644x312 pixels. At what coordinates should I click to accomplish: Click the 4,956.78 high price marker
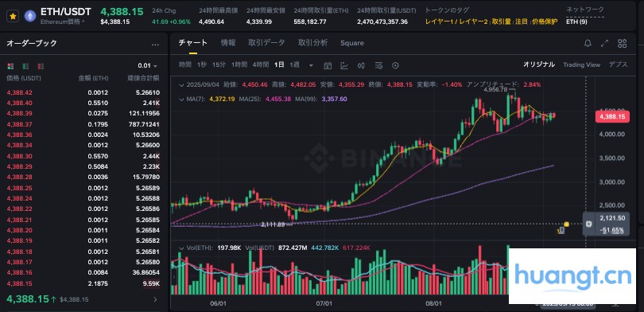(x=496, y=89)
